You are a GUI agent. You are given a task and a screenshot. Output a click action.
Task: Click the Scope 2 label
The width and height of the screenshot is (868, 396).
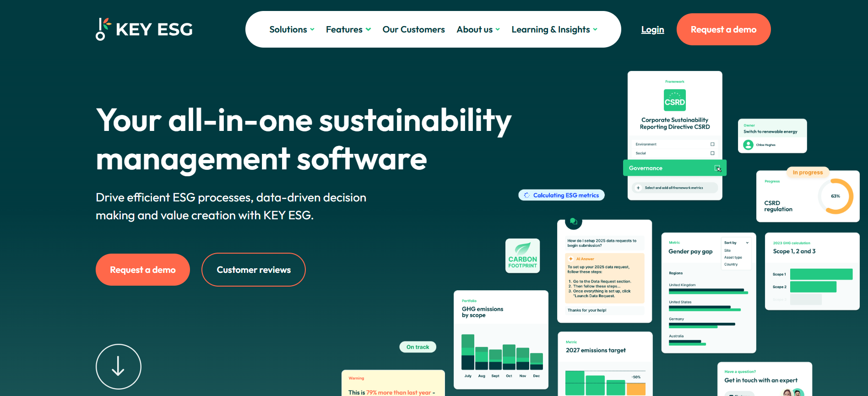point(779,287)
